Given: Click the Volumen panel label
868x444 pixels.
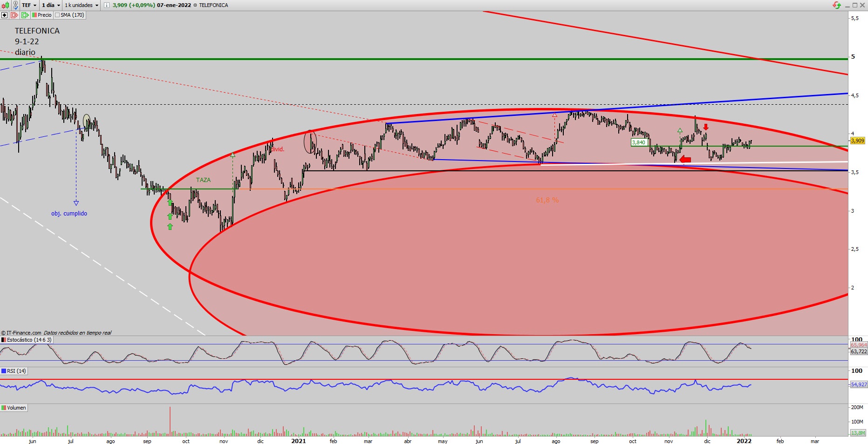Looking at the screenshot, I should point(14,408).
